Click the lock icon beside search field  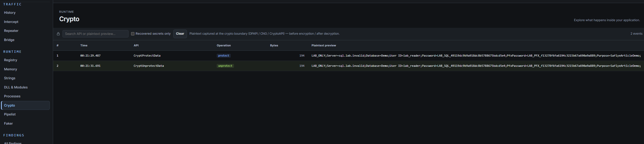click(x=58, y=34)
